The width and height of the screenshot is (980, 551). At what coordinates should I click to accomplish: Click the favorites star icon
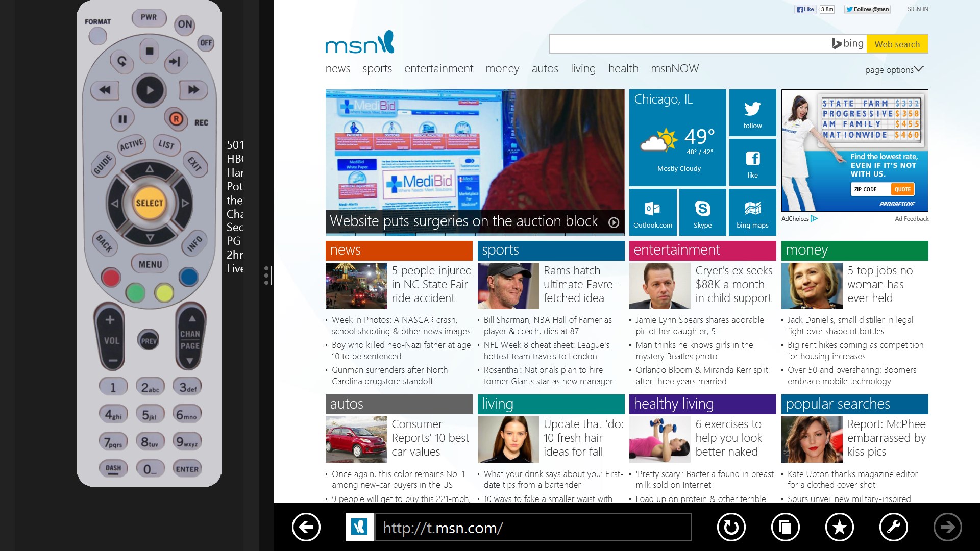click(839, 527)
